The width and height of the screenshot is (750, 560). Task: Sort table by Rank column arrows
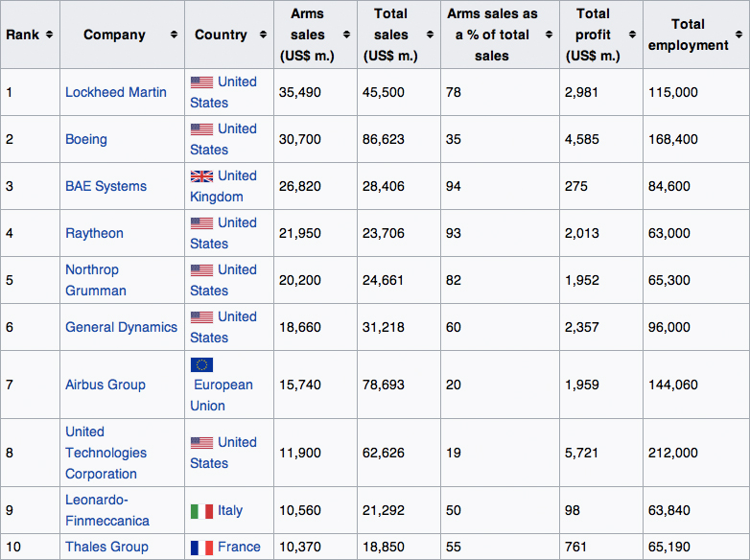click(x=49, y=35)
